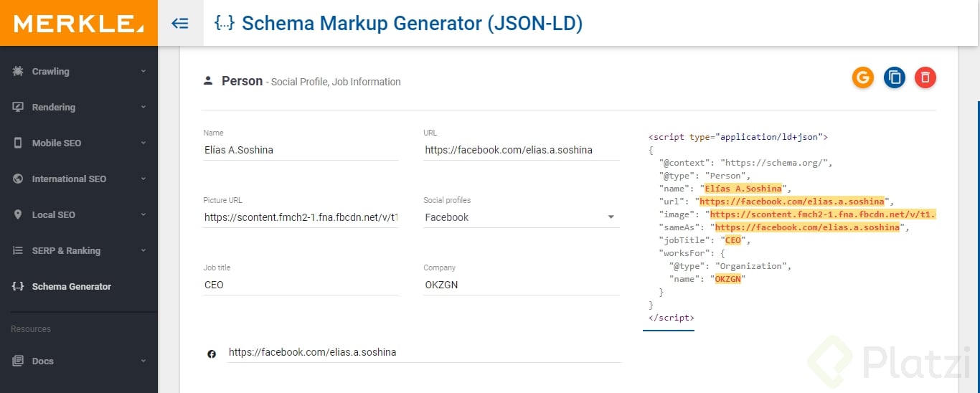Click the highlighted sameAs URL in code
The image size is (980, 393).
click(x=807, y=227)
